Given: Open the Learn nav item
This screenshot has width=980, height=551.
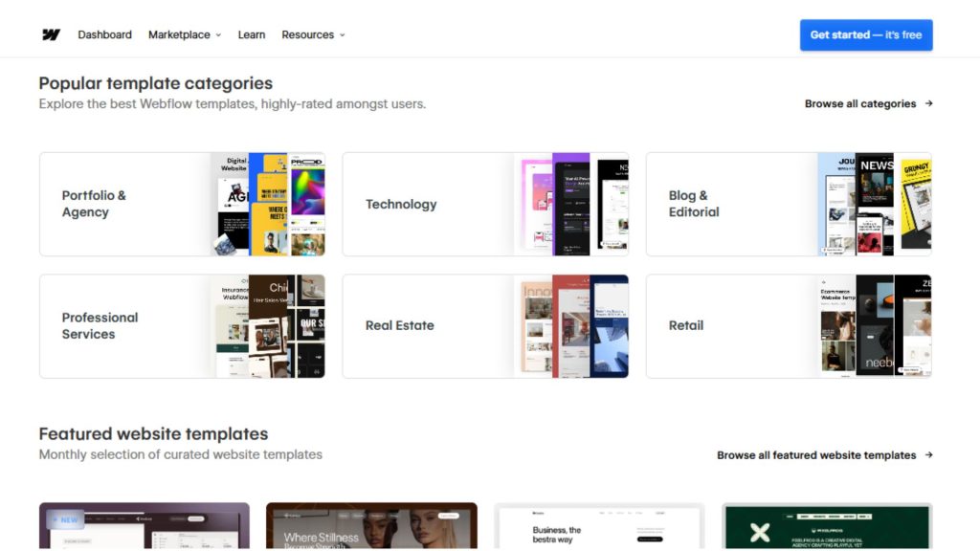Looking at the screenshot, I should click(x=252, y=35).
